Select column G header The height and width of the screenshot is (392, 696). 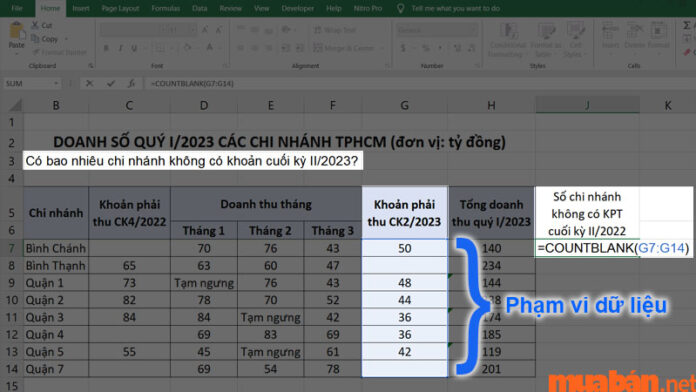(404, 106)
